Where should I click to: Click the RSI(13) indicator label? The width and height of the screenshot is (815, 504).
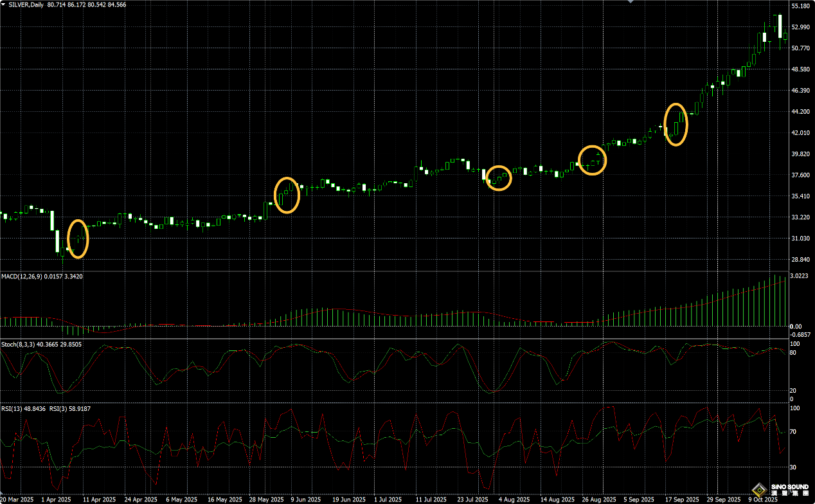coord(13,408)
